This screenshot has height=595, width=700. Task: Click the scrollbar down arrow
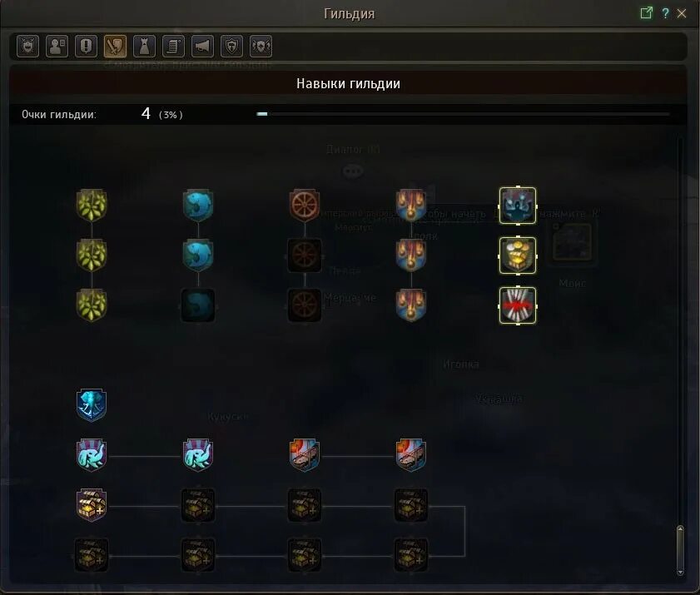click(680, 573)
